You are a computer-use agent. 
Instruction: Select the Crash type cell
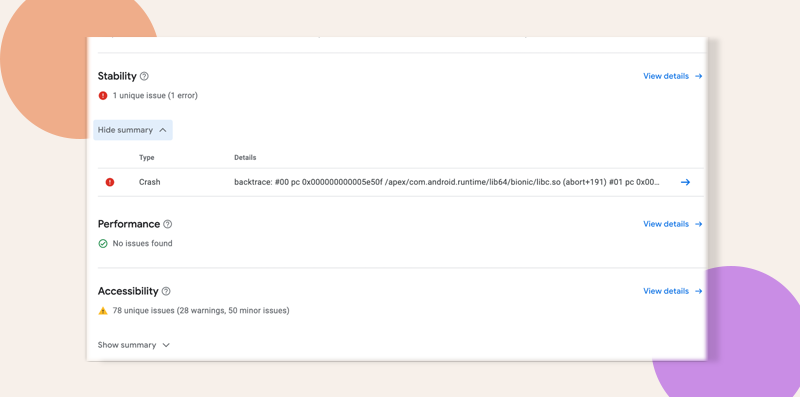149,182
